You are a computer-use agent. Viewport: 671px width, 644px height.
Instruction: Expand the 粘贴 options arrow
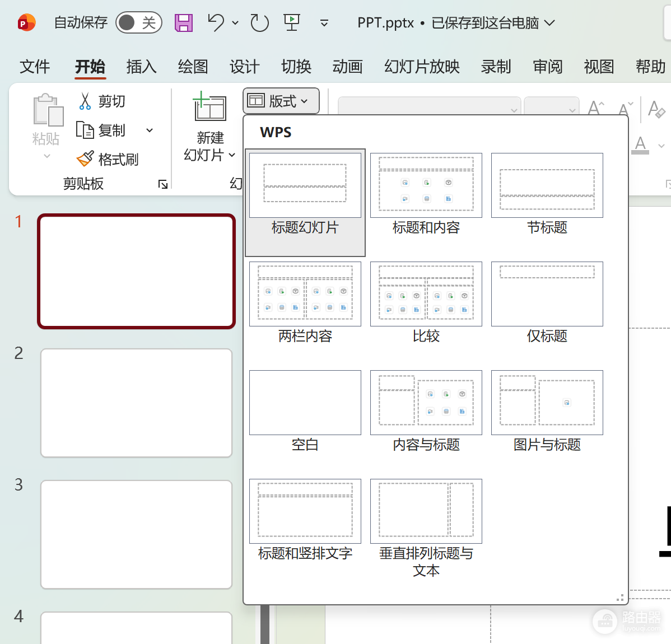pos(46,156)
